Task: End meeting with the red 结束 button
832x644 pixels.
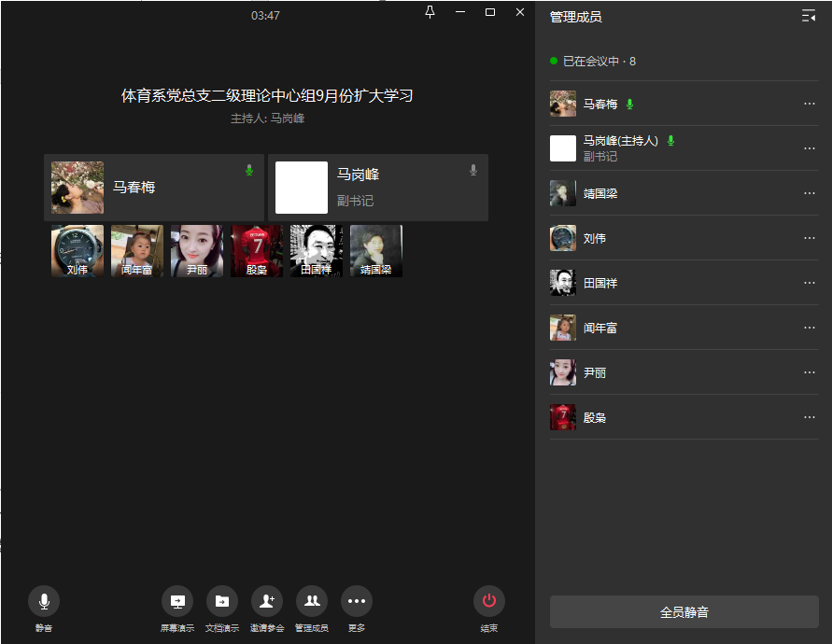Action: tap(488, 601)
